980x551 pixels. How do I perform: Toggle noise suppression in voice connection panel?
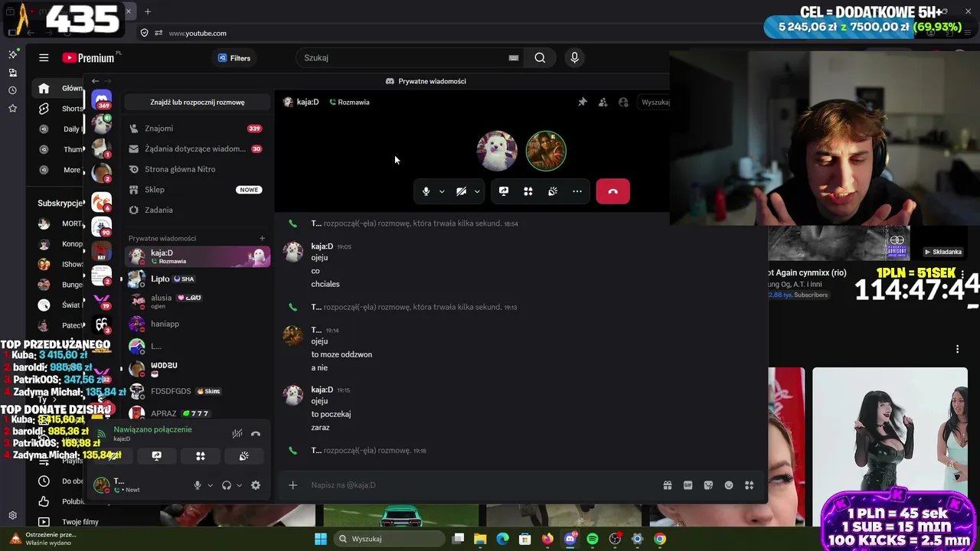(237, 434)
